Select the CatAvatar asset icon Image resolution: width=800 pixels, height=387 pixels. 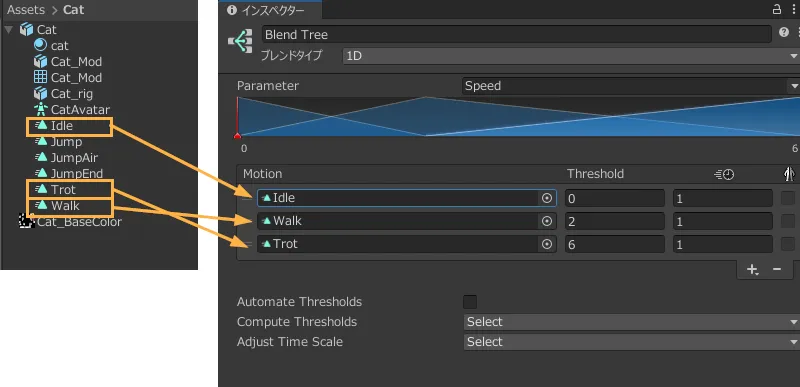(40, 109)
